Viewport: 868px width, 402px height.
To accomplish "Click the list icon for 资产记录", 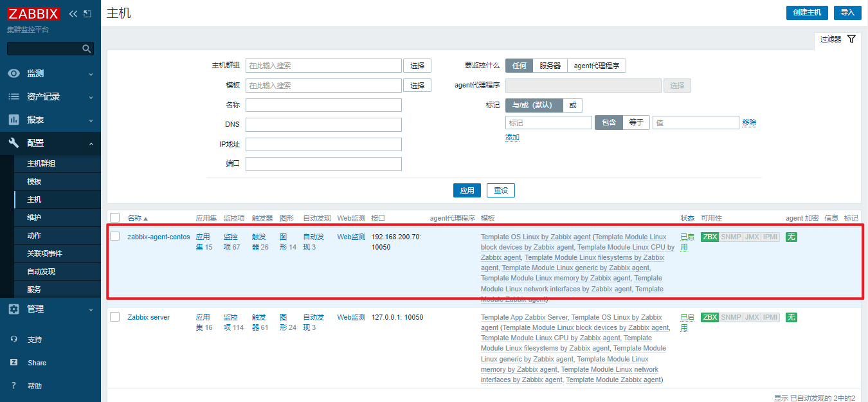I will [x=14, y=96].
